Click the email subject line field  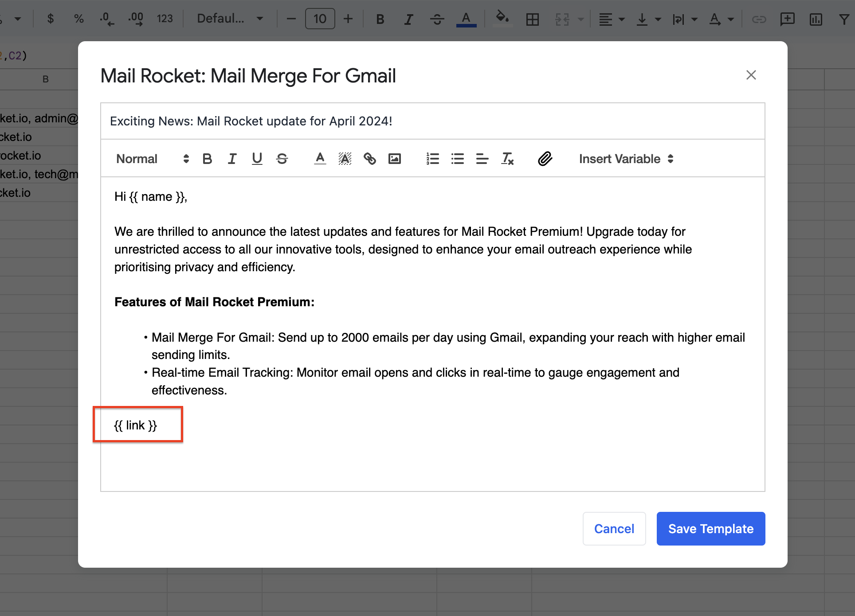(432, 121)
